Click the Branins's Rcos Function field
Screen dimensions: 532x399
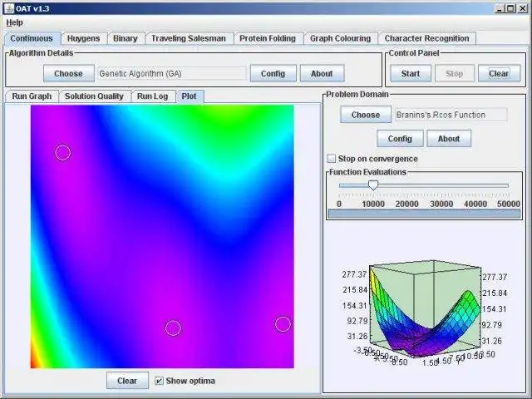point(451,115)
